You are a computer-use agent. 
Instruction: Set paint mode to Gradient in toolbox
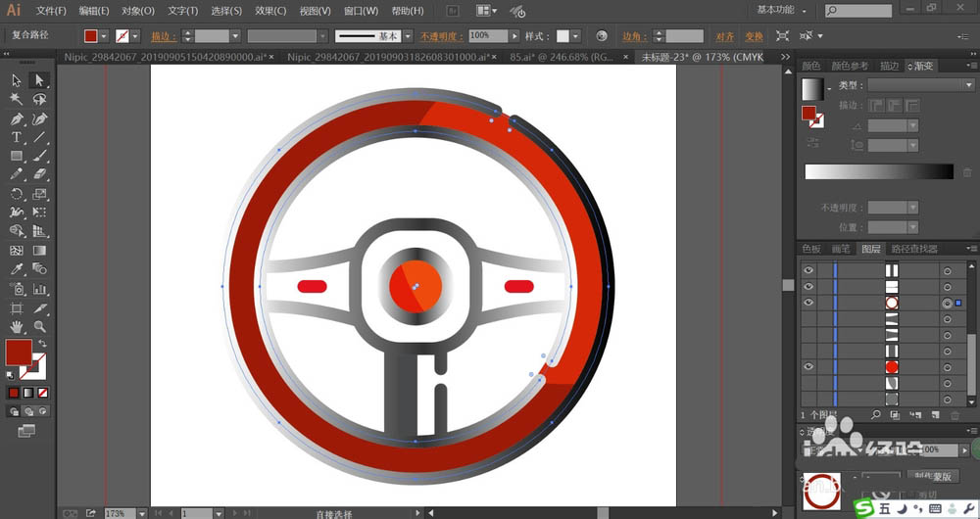[x=28, y=393]
